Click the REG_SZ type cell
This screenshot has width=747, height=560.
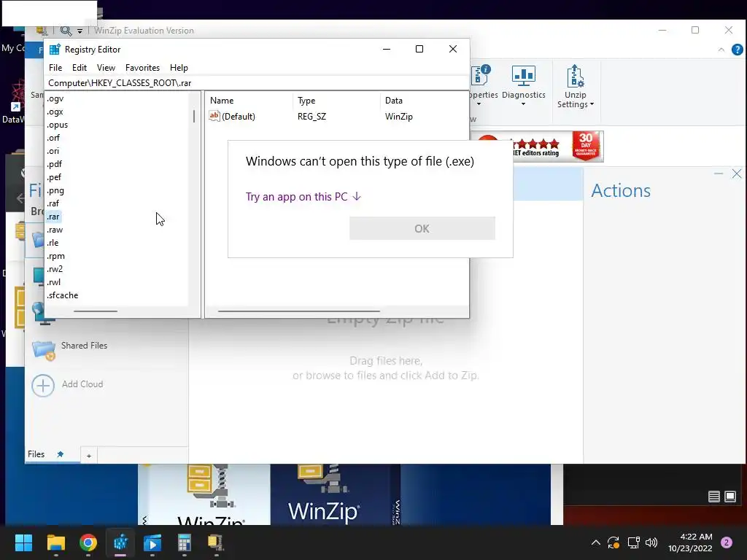[x=311, y=116]
